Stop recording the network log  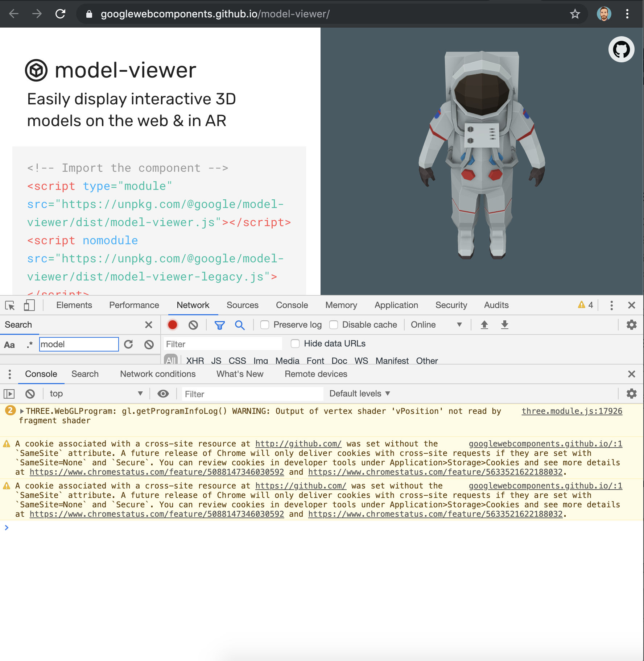tap(173, 325)
